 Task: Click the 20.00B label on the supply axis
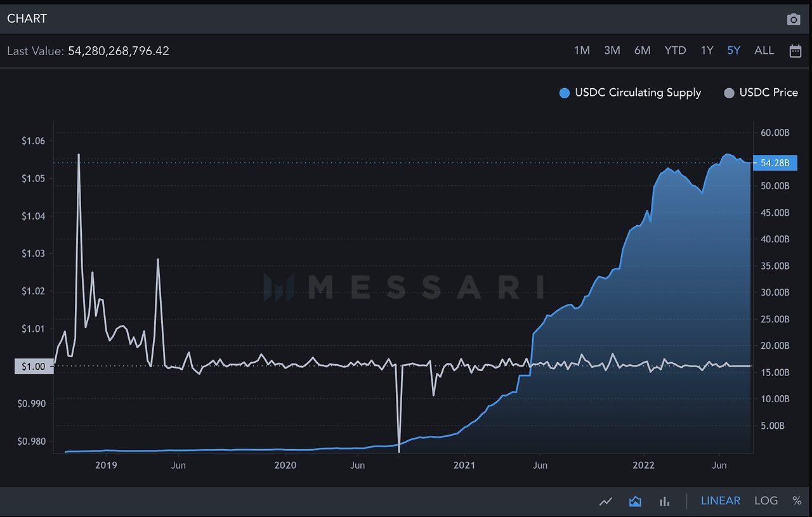pyautogui.click(x=775, y=346)
